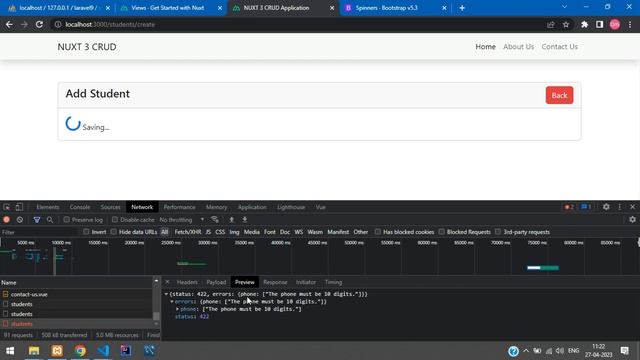This screenshot has width=640, height=360.
Task: Filter requests by CSS type
Action: click(220, 232)
